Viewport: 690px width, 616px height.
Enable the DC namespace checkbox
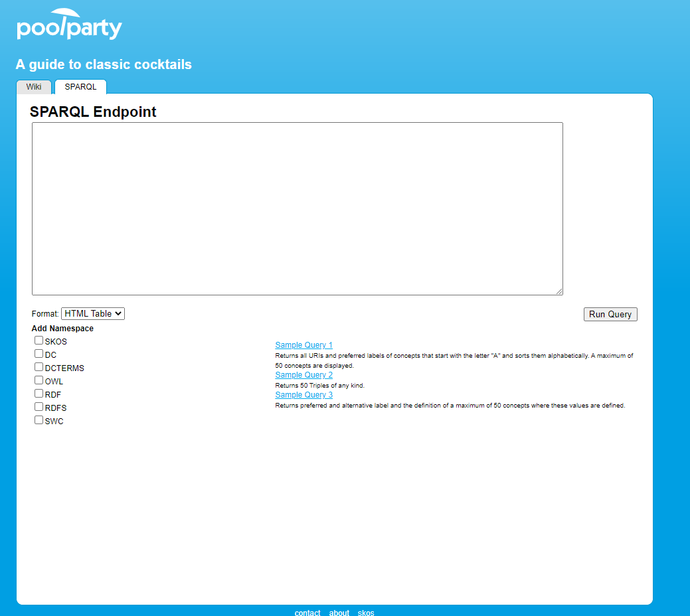pos(39,353)
